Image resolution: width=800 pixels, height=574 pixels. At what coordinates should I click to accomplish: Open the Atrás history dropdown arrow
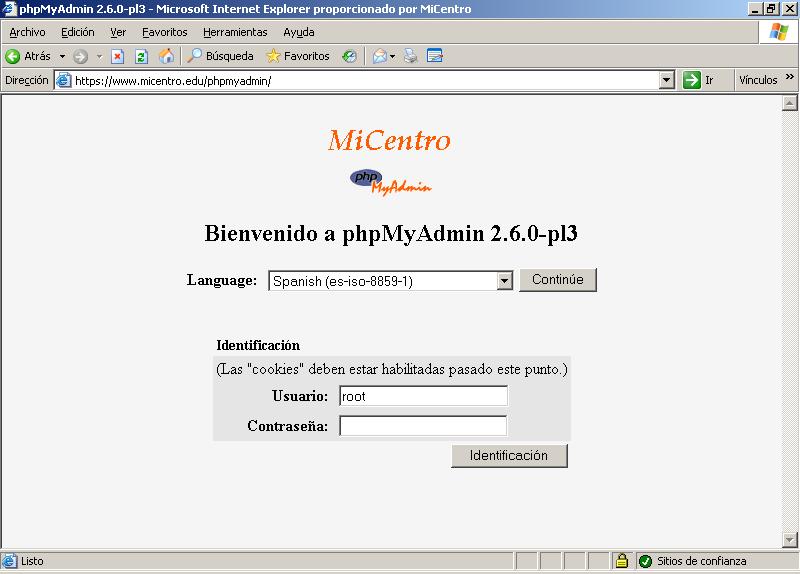pyautogui.click(x=62, y=56)
